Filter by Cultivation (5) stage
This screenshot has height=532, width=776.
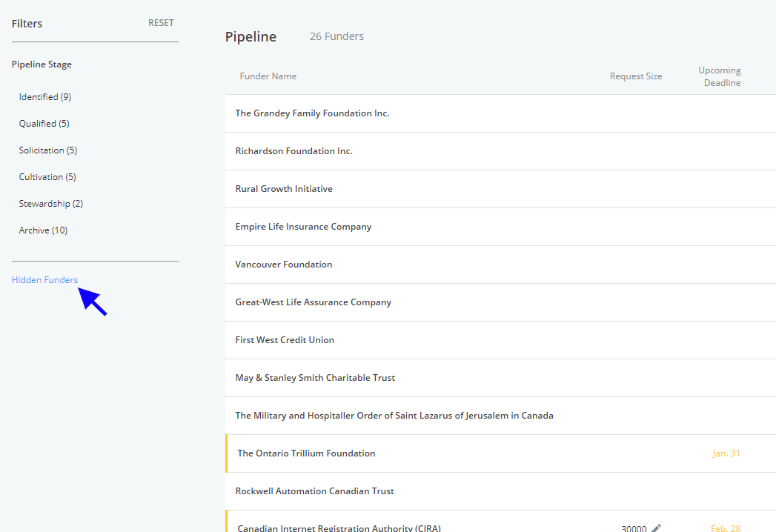[47, 177]
